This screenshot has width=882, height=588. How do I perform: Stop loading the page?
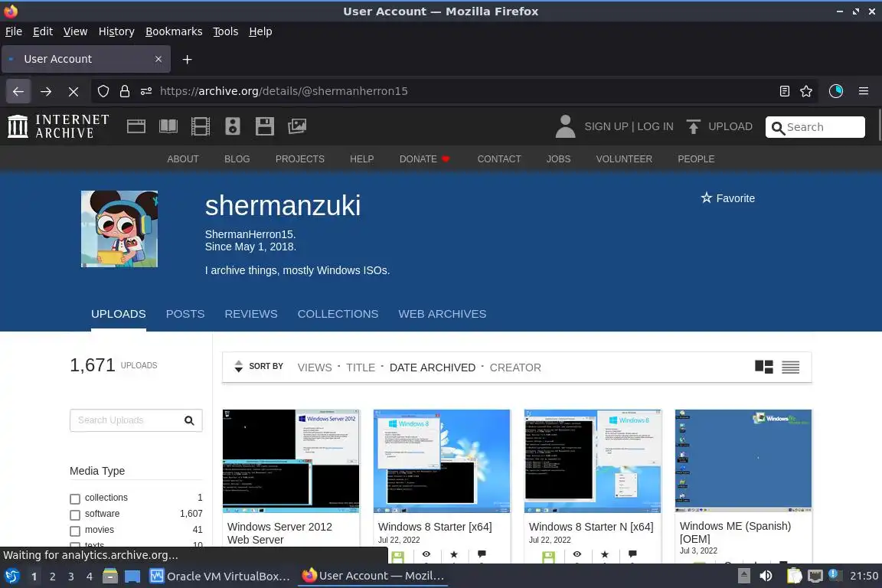tap(73, 91)
